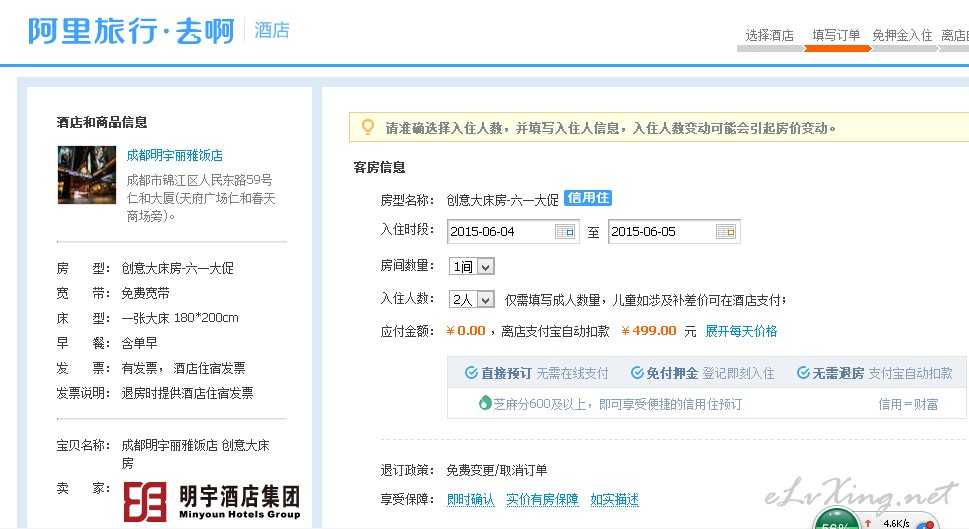Click room type name 创意大床房-六一大促 in 客房信息
Screen dimensions: 969x529
point(502,200)
